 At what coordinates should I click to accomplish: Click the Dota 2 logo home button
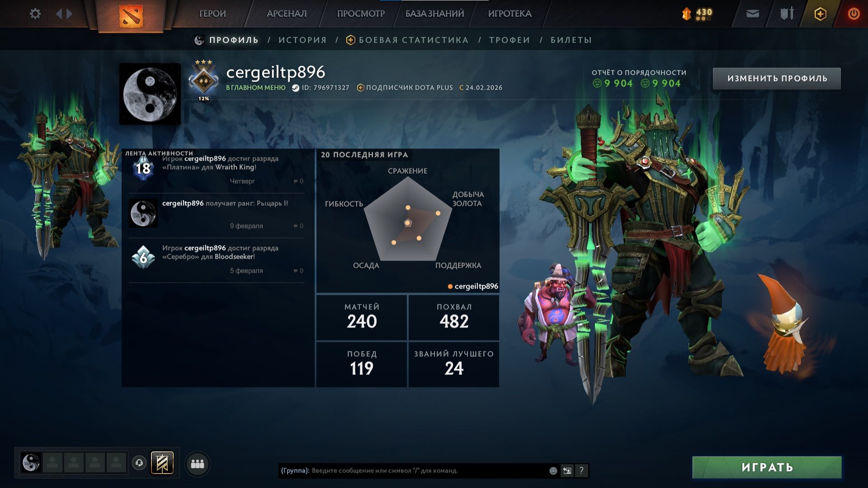click(x=131, y=16)
